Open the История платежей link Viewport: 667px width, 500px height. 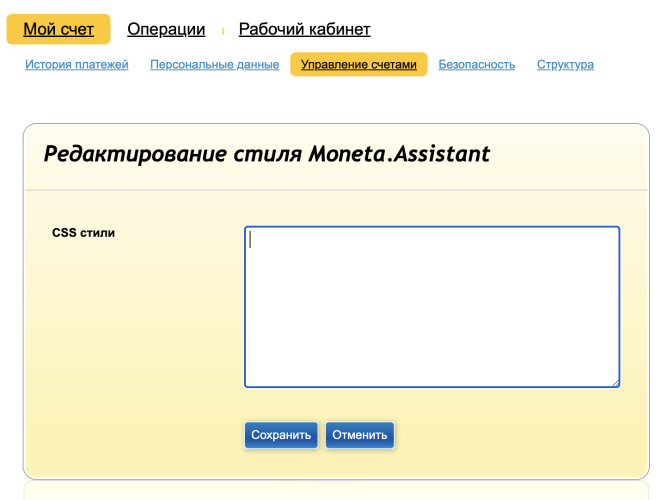coord(77,65)
